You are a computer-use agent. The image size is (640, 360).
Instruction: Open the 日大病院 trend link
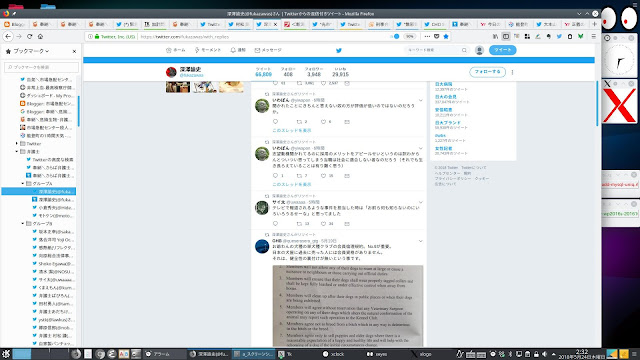click(x=443, y=84)
